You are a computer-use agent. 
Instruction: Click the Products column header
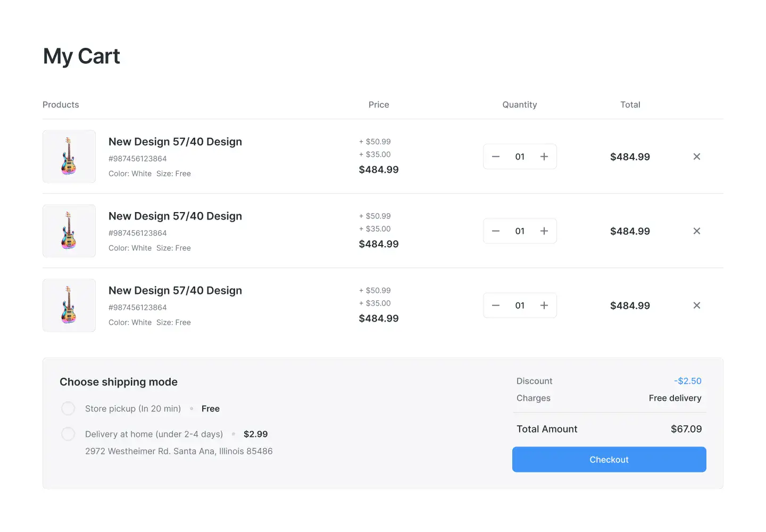click(61, 105)
